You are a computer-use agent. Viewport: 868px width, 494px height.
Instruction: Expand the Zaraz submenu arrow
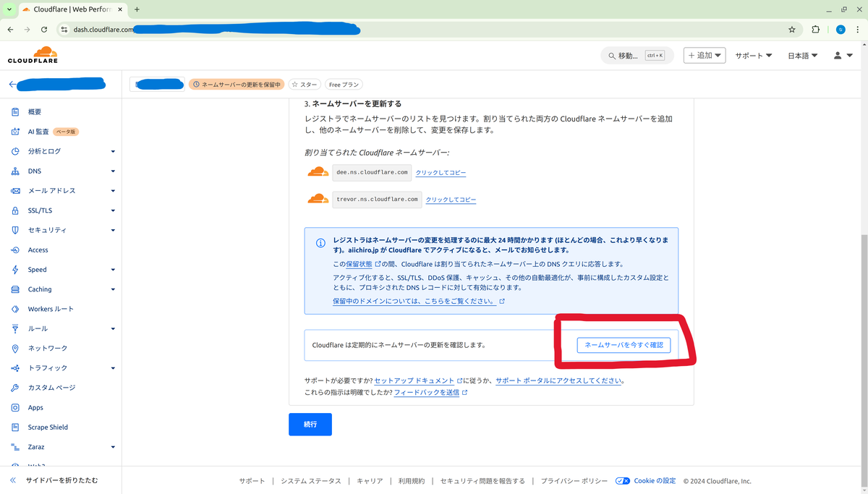tap(113, 447)
